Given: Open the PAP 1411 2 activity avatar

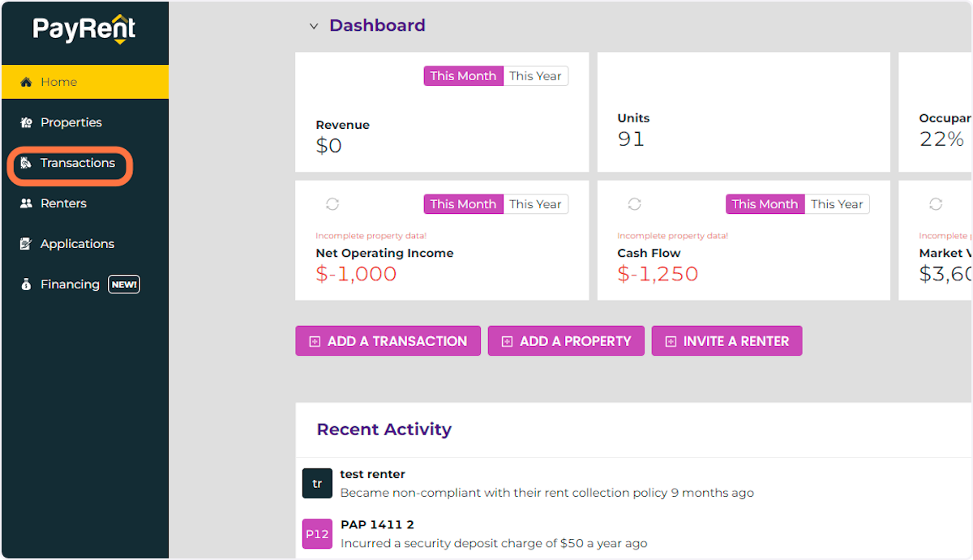Looking at the screenshot, I should pyautogui.click(x=317, y=534).
